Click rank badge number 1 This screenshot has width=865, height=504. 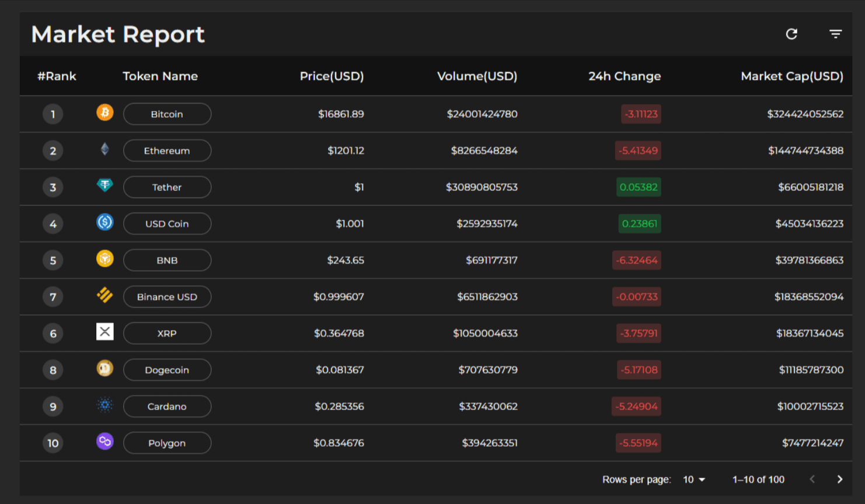tap(53, 114)
